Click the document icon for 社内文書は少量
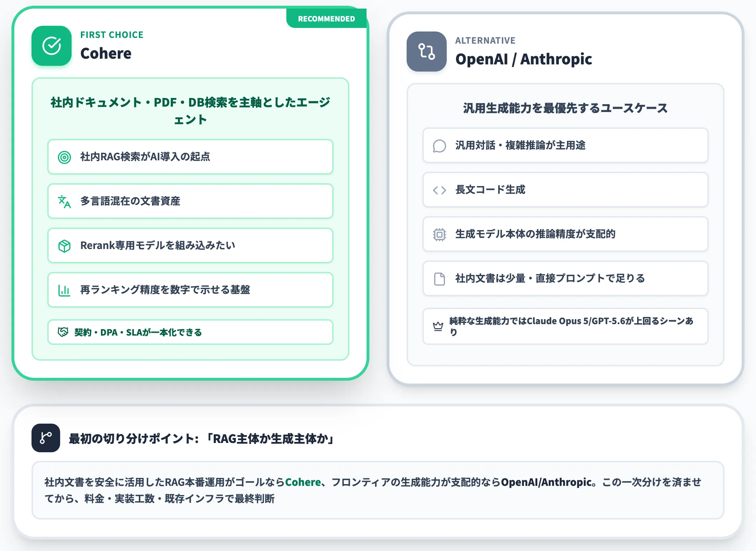 click(440, 279)
